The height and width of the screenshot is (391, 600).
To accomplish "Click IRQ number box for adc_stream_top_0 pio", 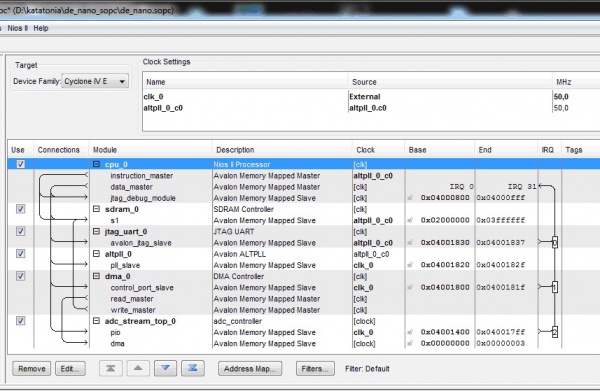I will (x=555, y=332).
